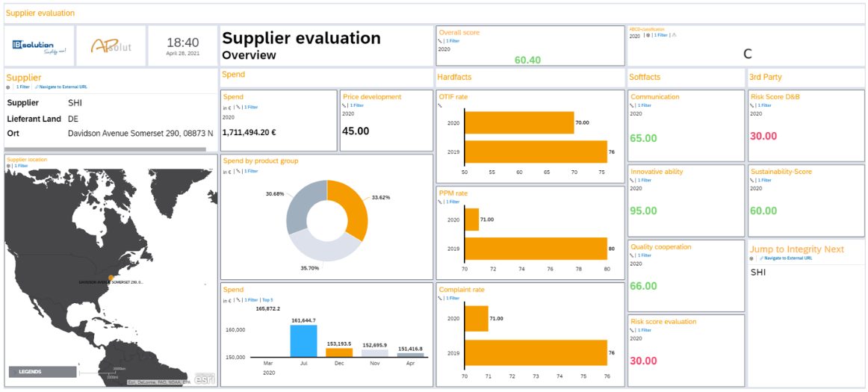Click the horizontal scrollbar in Supplier table
This screenshot has height=392, width=868.
105,149
